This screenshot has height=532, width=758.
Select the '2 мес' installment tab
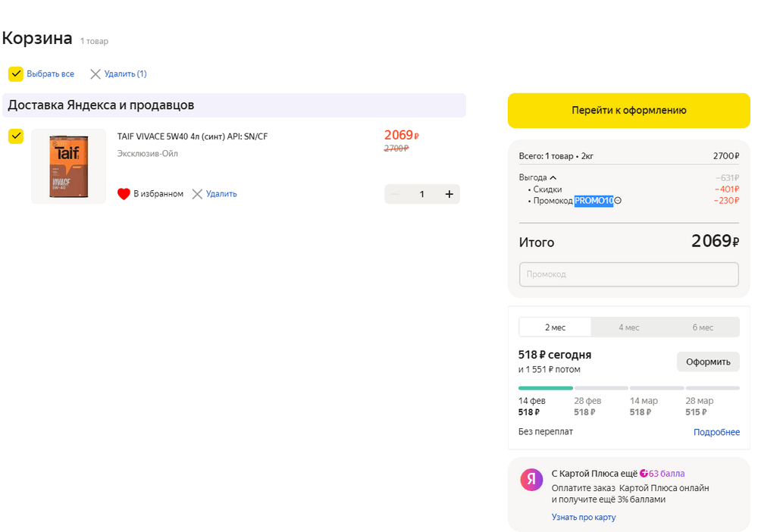[x=555, y=327]
